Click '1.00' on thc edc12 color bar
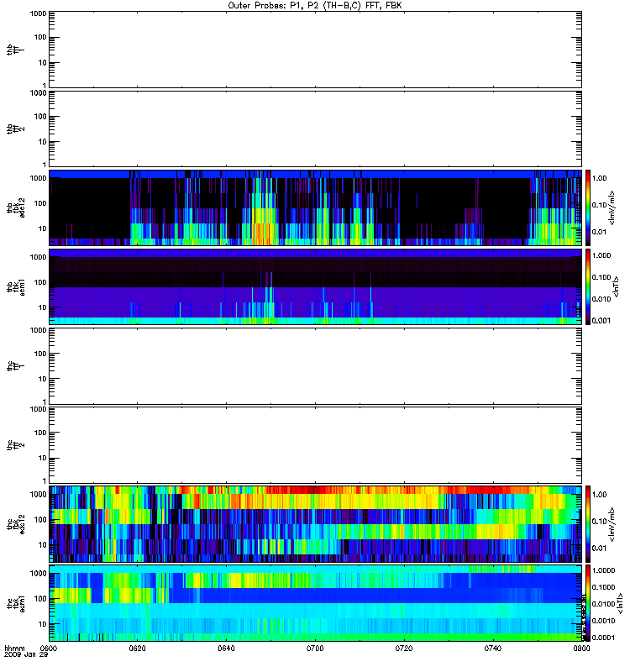The image size is (630, 672). [599, 495]
